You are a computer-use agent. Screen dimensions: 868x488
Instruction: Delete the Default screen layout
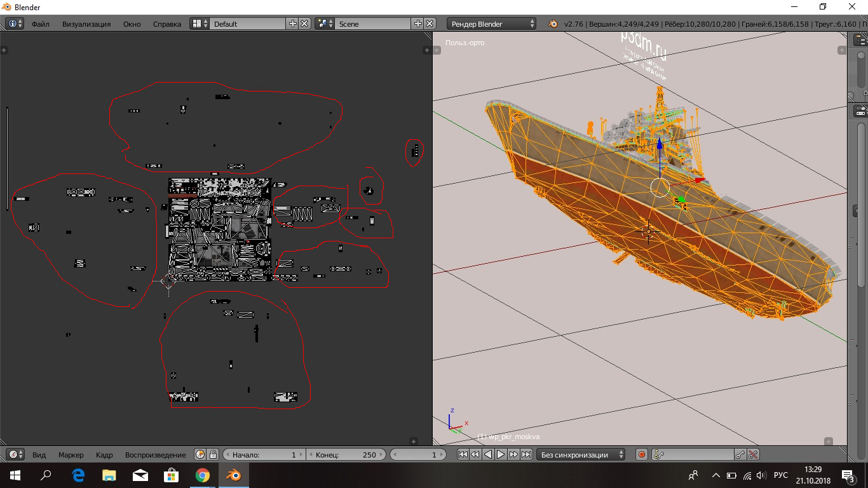[x=305, y=24]
